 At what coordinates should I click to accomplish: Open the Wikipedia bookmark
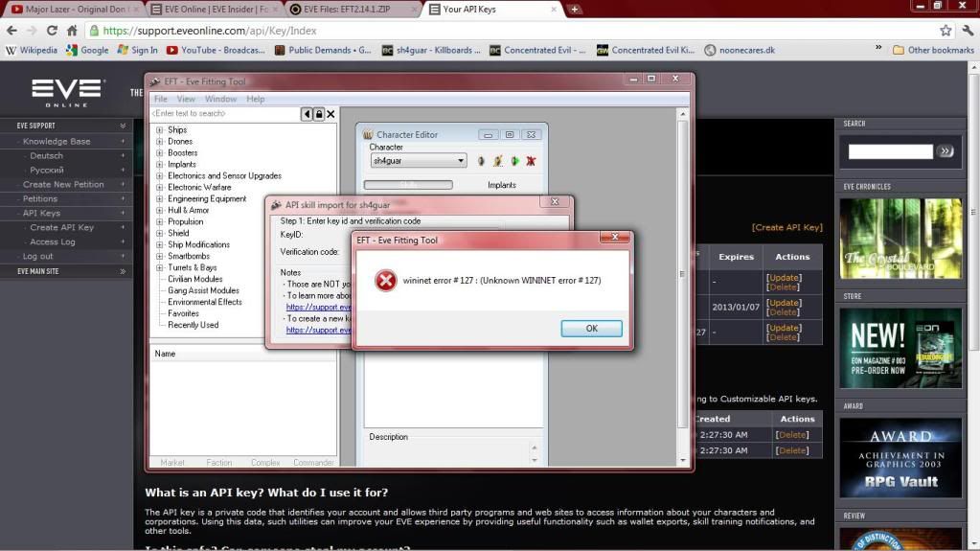(x=32, y=50)
